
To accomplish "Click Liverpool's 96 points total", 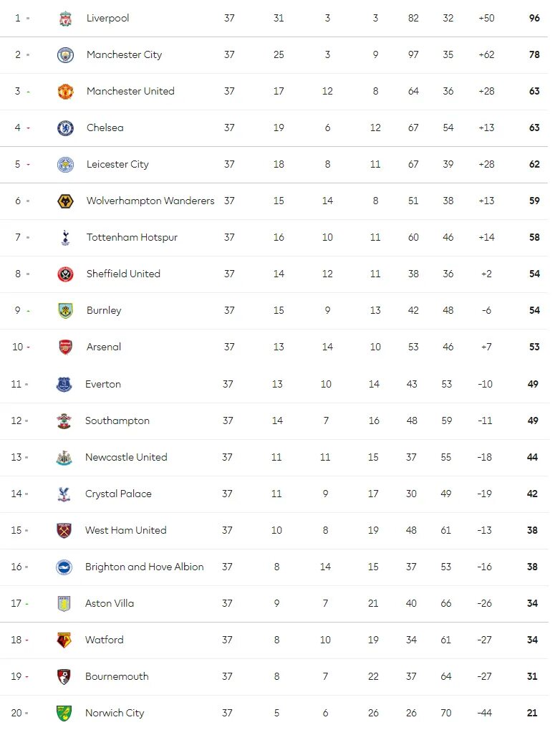I will tap(534, 19).
